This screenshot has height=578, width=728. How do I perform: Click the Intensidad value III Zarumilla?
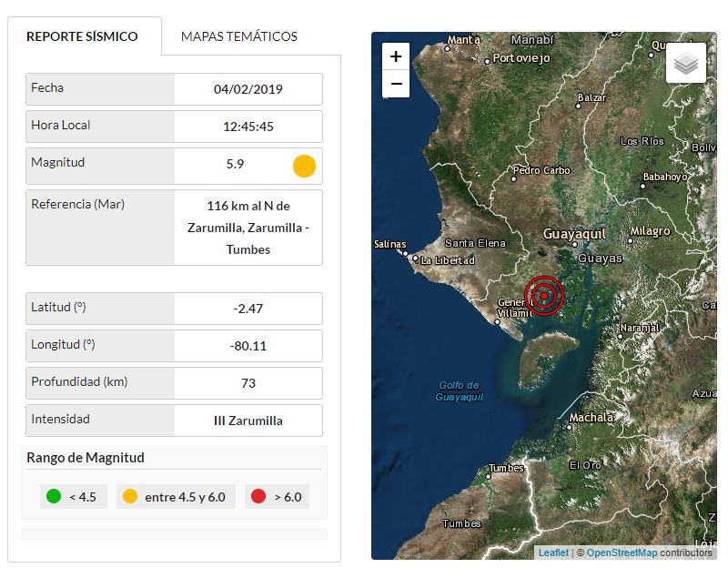248,421
